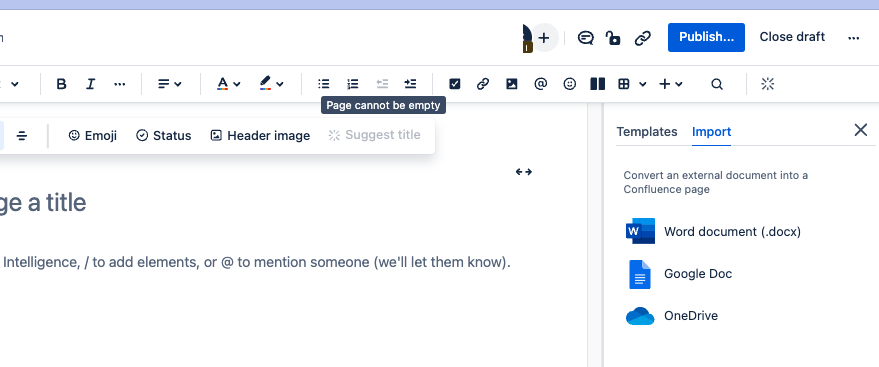Insert a numbered list
The width and height of the screenshot is (879, 367).
click(x=353, y=84)
